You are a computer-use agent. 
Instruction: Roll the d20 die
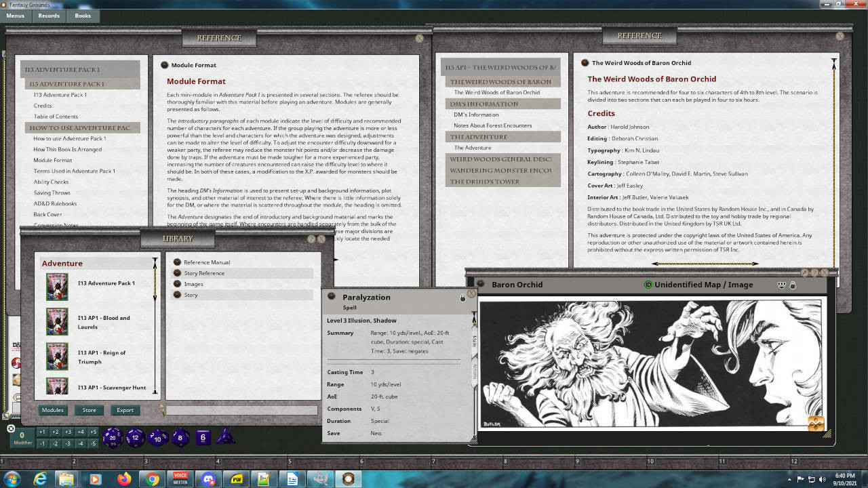(113, 437)
